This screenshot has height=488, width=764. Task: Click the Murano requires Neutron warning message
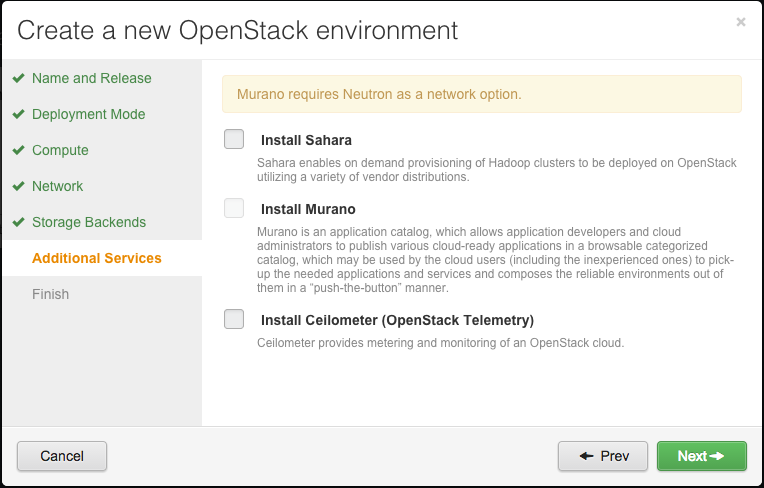(482, 94)
